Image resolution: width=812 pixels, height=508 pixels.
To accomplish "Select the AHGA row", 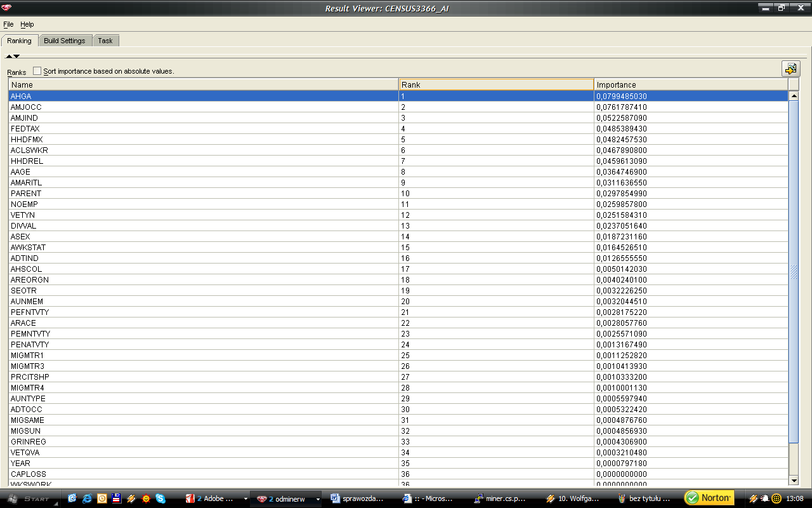I will (398, 96).
